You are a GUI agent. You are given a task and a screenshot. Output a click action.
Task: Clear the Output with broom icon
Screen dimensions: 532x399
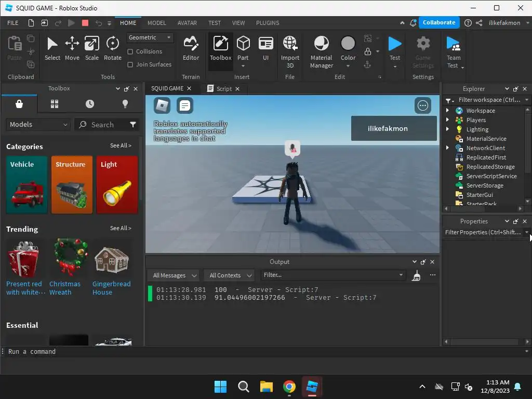(x=416, y=275)
